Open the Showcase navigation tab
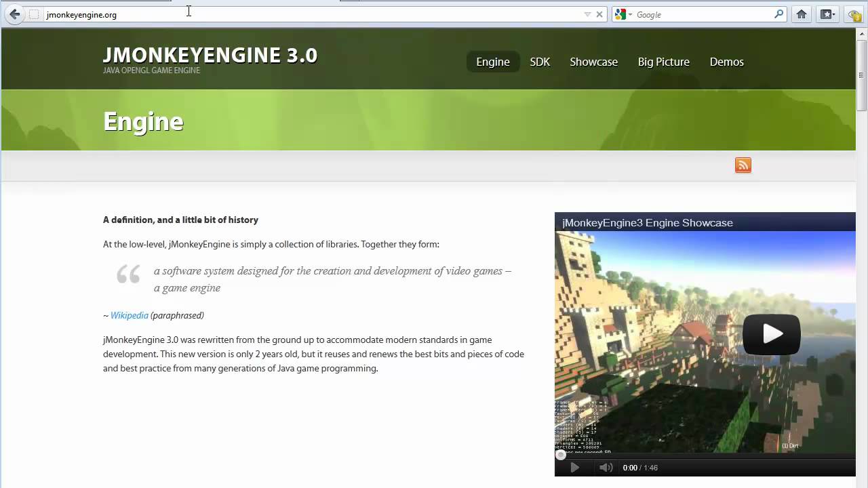The image size is (868, 488). click(x=593, y=62)
